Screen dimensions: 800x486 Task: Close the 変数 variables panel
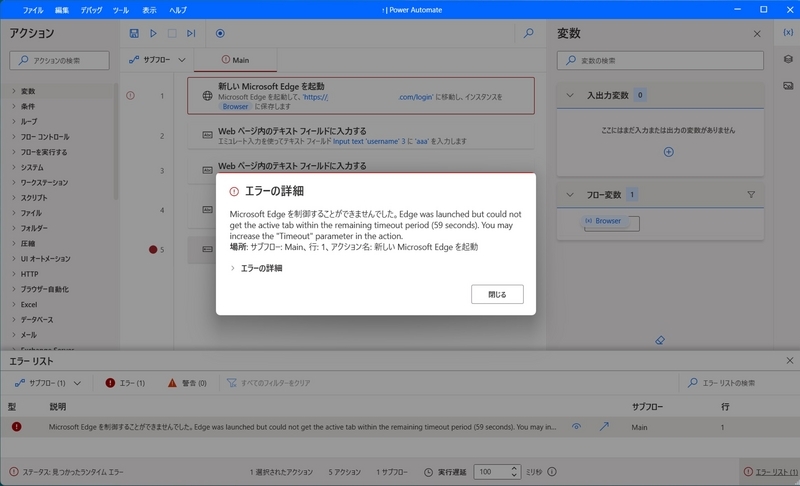[757, 34]
